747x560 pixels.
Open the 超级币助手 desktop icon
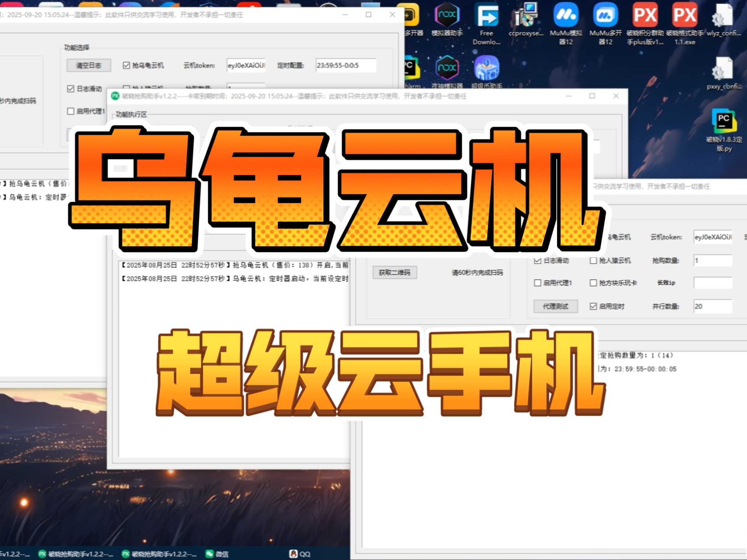487,72
